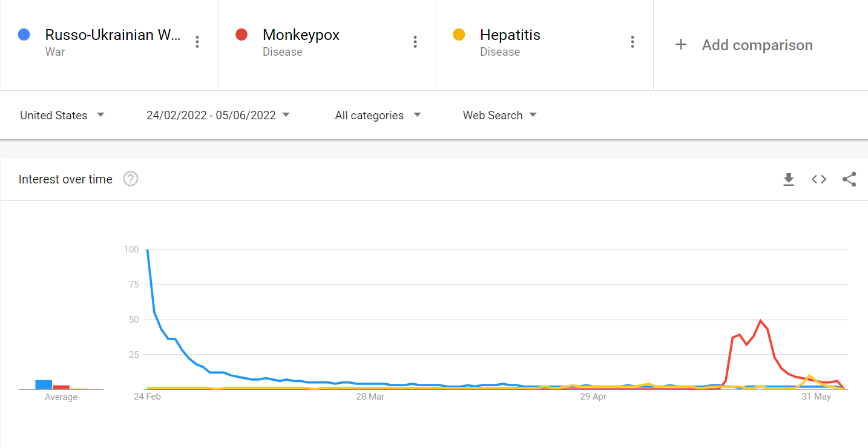Click the plus icon to add comparison
Viewport: 868px width, 448px height.
point(680,45)
